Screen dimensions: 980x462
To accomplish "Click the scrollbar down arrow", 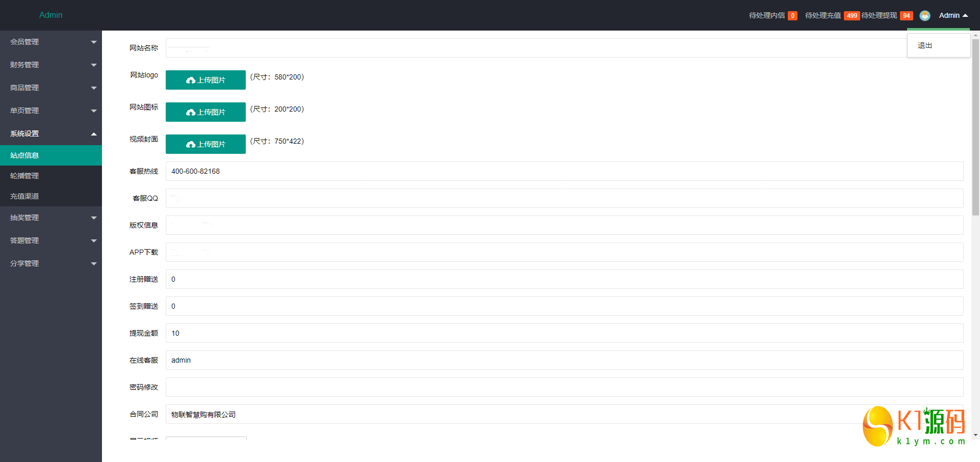I will pos(975,435).
